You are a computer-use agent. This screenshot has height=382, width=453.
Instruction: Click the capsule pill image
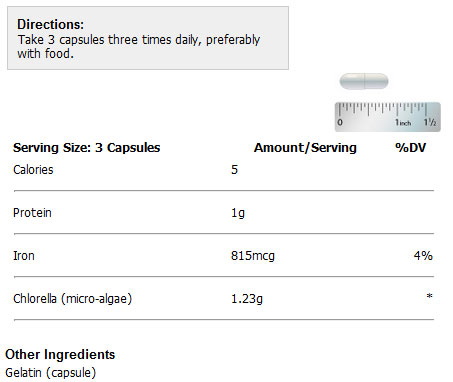tap(364, 81)
